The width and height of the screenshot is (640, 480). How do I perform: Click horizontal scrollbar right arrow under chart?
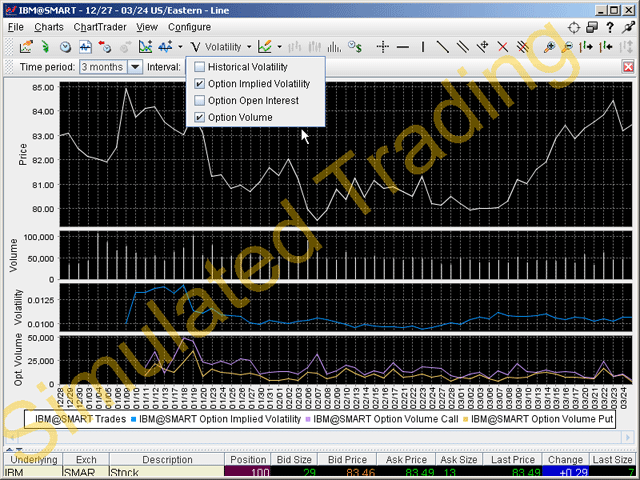pos(628,438)
